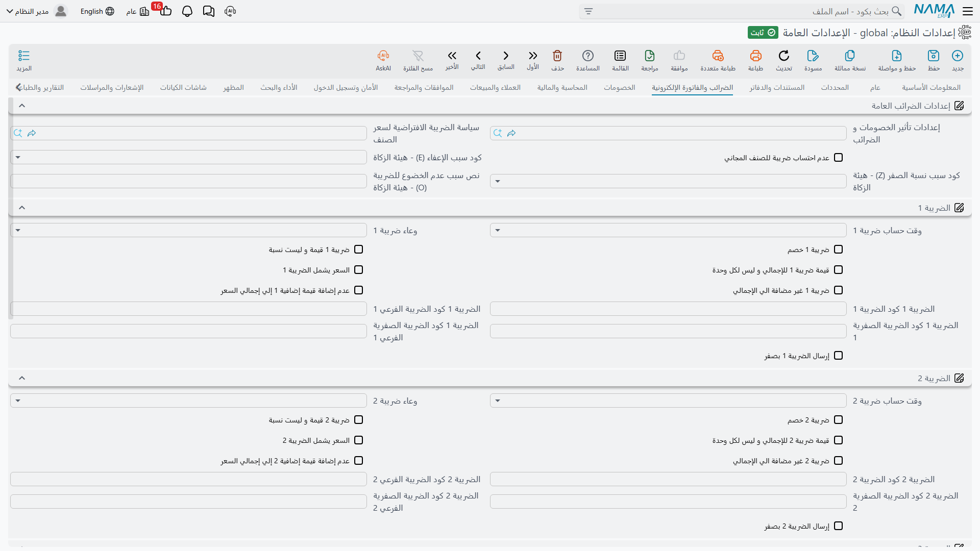Image resolution: width=980 pixels, height=551 pixels.
Task: Click the مراجعة (Review) icon
Action: pos(650,56)
